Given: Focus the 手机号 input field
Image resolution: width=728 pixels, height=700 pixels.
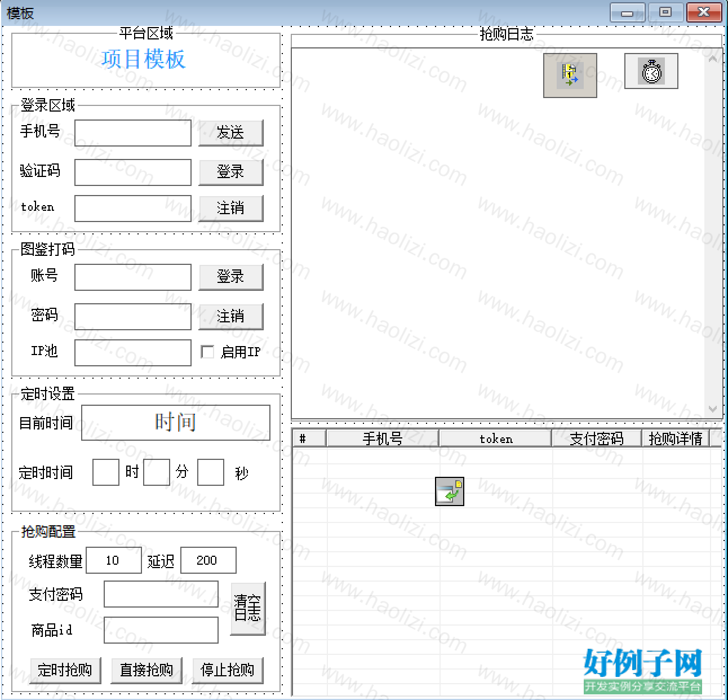Looking at the screenshot, I should click(x=133, y=133).
